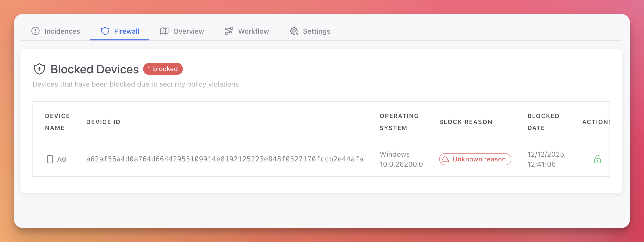Select the Firewall shield icon

[105, 31]
